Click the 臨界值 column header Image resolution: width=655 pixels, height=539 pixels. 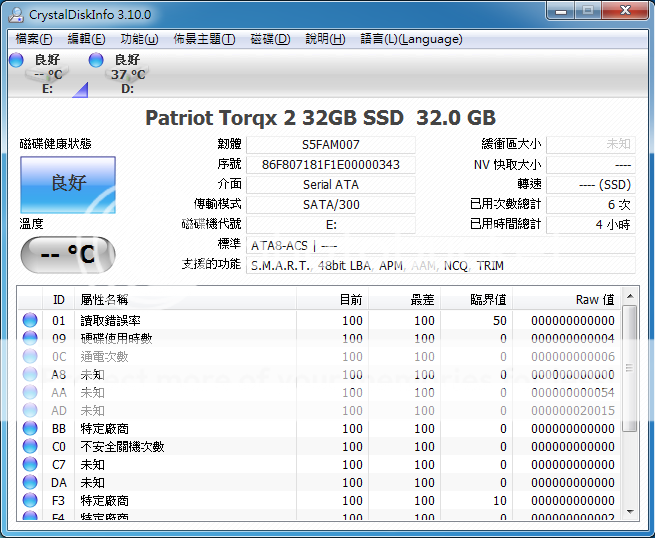(x=477, y=299)
